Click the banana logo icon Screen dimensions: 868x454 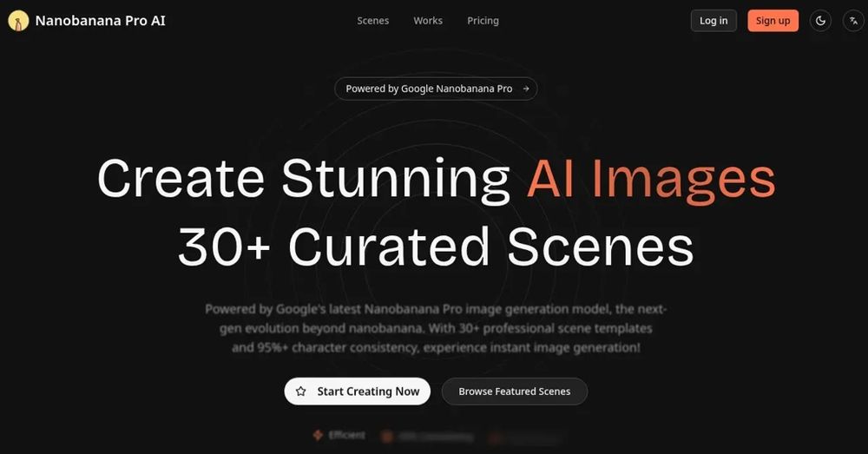point(18,21)
